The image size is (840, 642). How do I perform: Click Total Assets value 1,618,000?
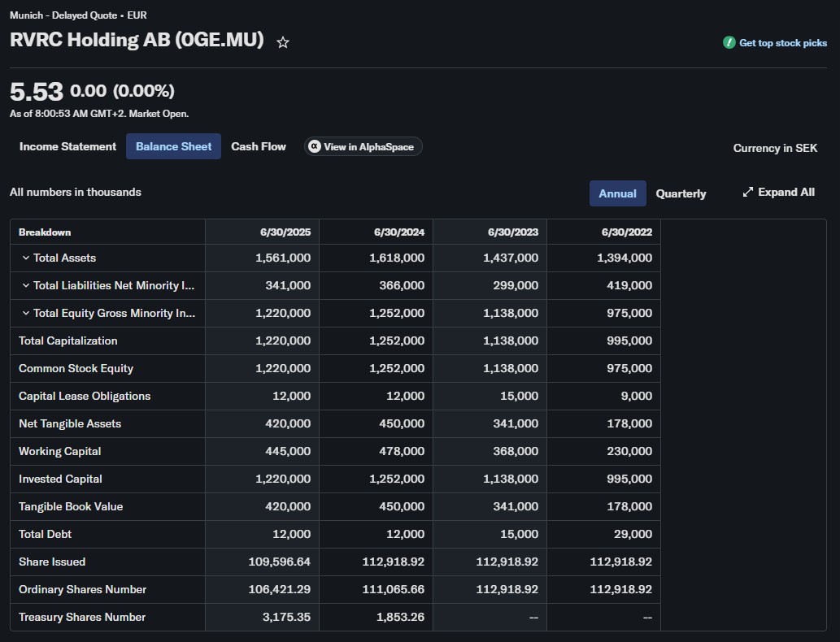point(397,258)
